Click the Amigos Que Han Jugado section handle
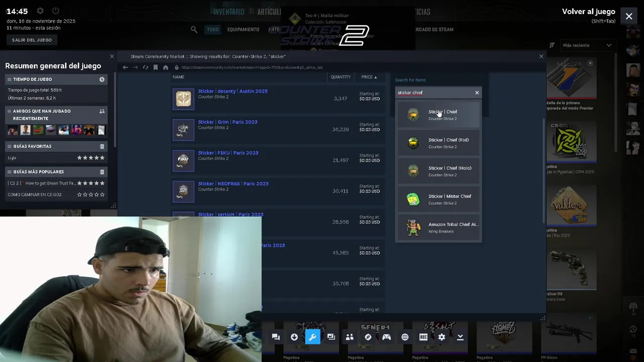The height and width of the screenshot is (362, 644). point(9,111)
